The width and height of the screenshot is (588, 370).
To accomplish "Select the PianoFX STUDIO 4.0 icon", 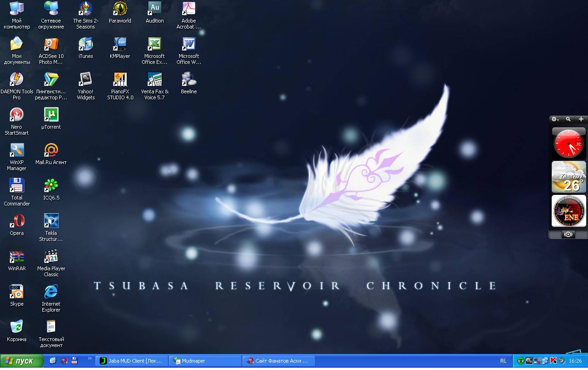I will (120, 86).
